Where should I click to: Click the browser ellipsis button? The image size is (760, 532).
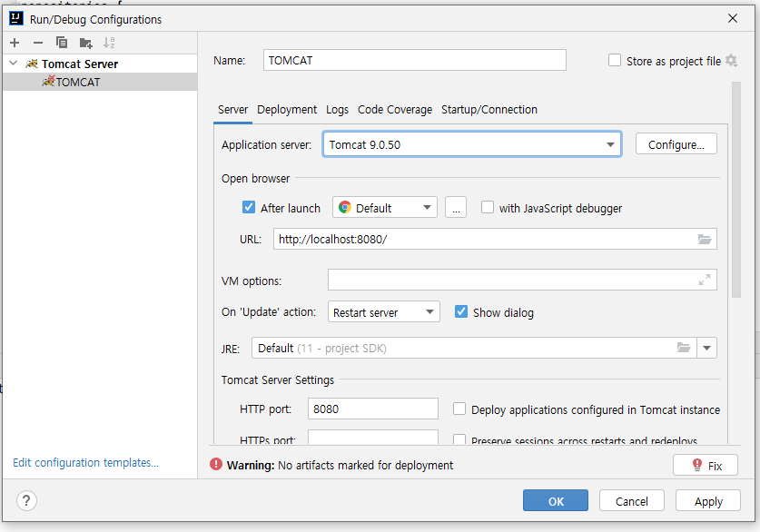(x=456, y=207)
